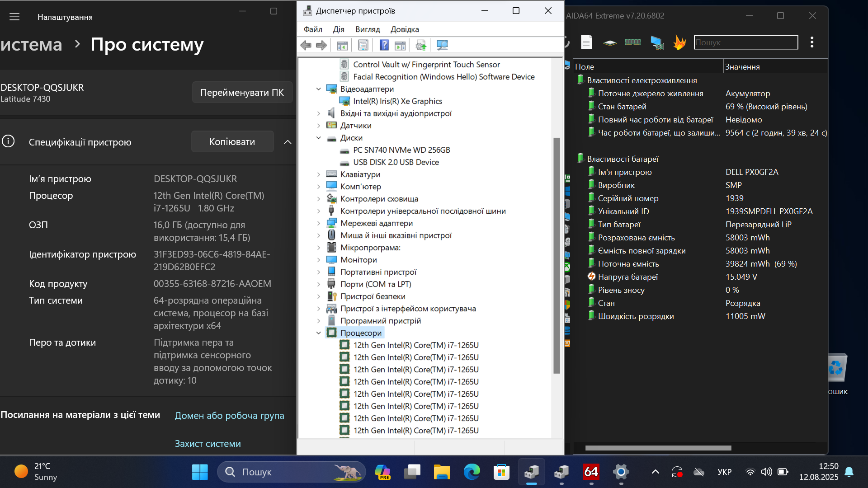Select Control Vault w/ Fingerprint Touch Sensor
The width and height of the screenshot is (868, 488).
[426, 65]
